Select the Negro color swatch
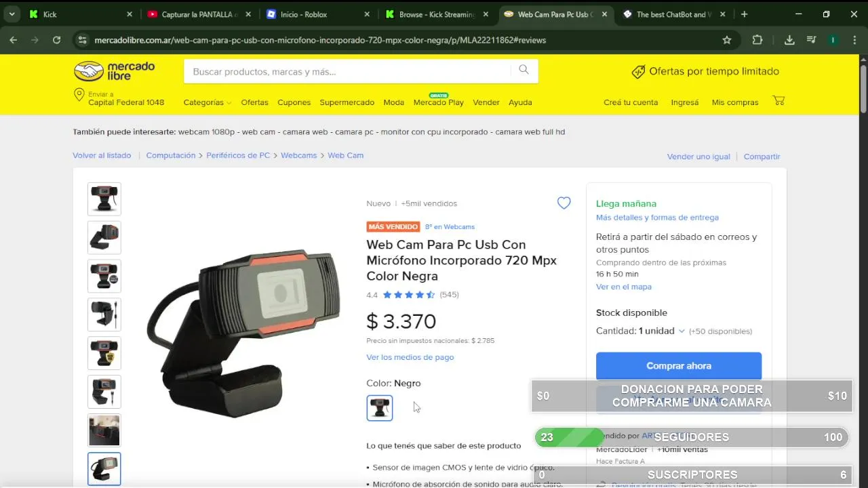This screenshot has height=488, width=868. (379, 408)
